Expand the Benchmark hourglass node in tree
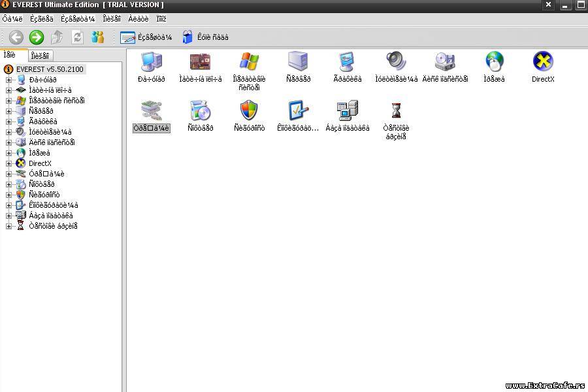This screenshot has height=392, width=588. tap(9, 226)
